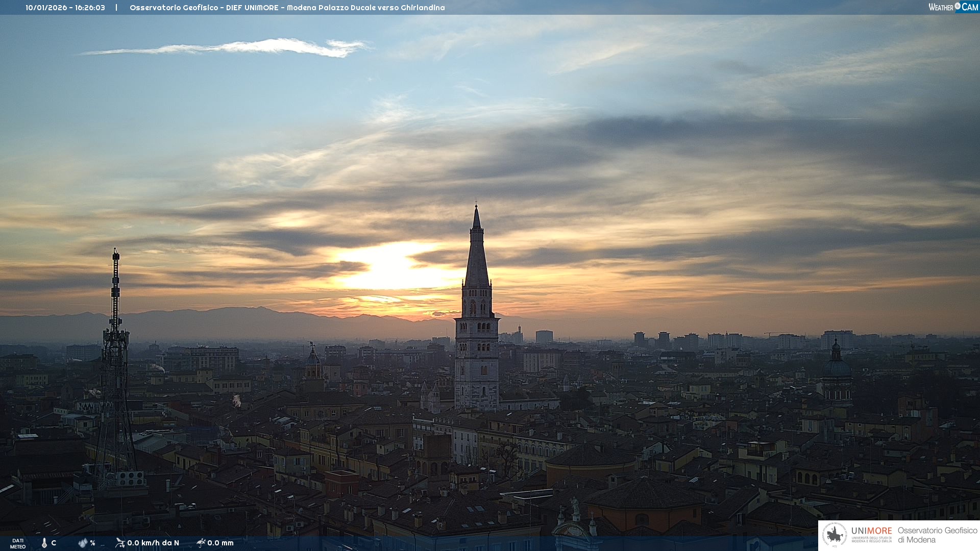Click the thermometer temperature icon

(x=44, y=543)
